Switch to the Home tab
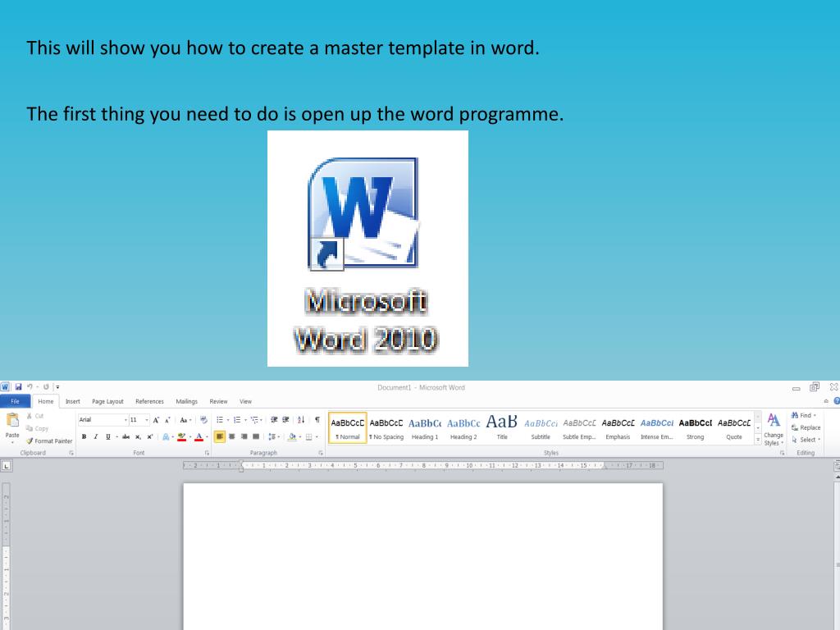 click(46, 401)
